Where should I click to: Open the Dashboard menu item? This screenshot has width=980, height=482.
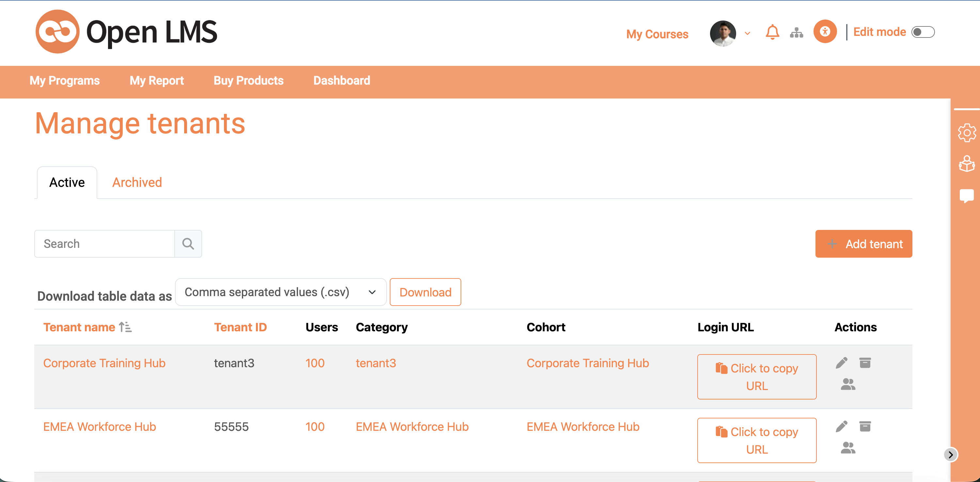coord(342,81)
